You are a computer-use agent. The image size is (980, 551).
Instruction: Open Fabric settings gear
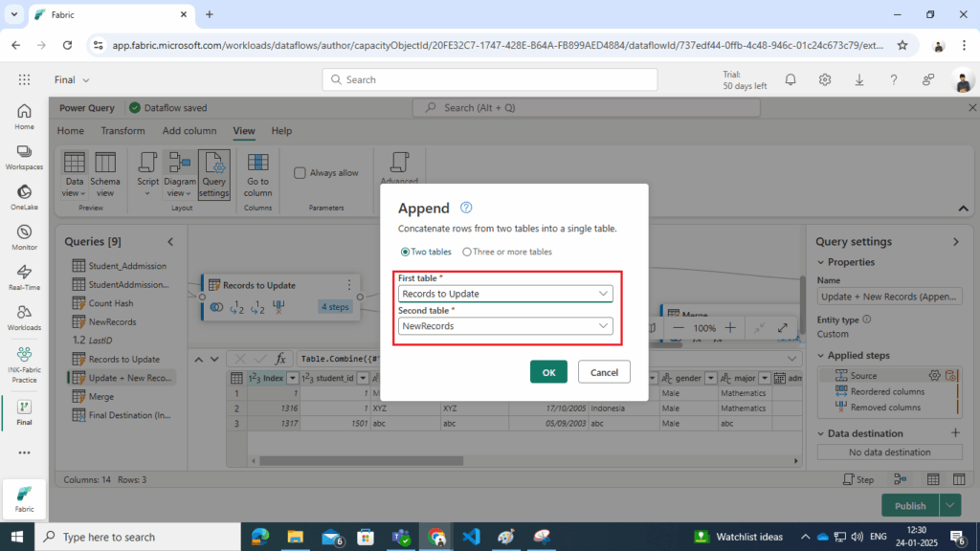click(x=825, y=79)
